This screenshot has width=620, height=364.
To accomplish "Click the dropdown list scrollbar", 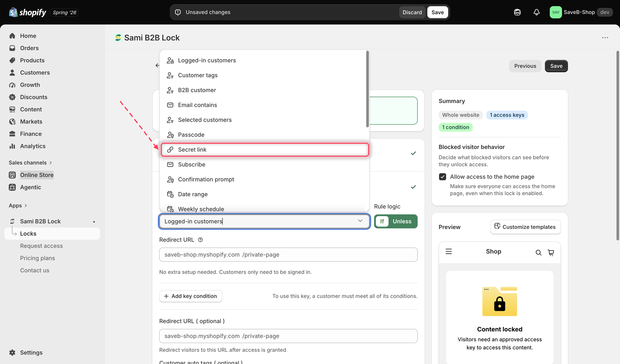I will point(367,89).
